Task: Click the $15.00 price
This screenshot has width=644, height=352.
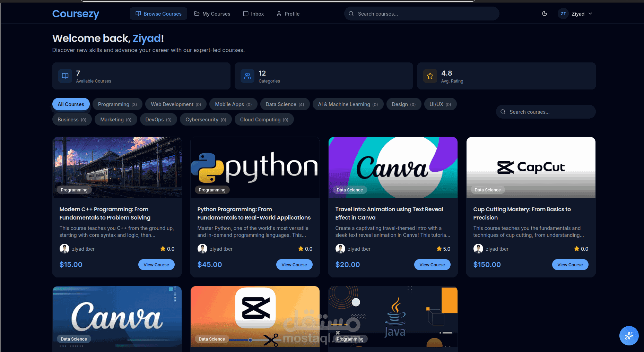Action: point(71,265)
